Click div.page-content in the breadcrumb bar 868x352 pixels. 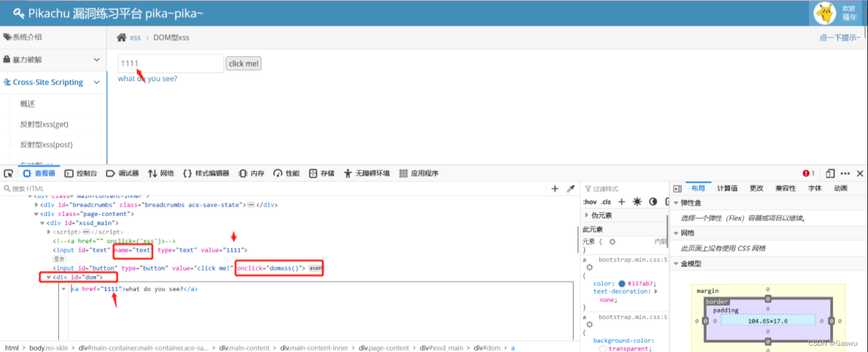(384, 348)
